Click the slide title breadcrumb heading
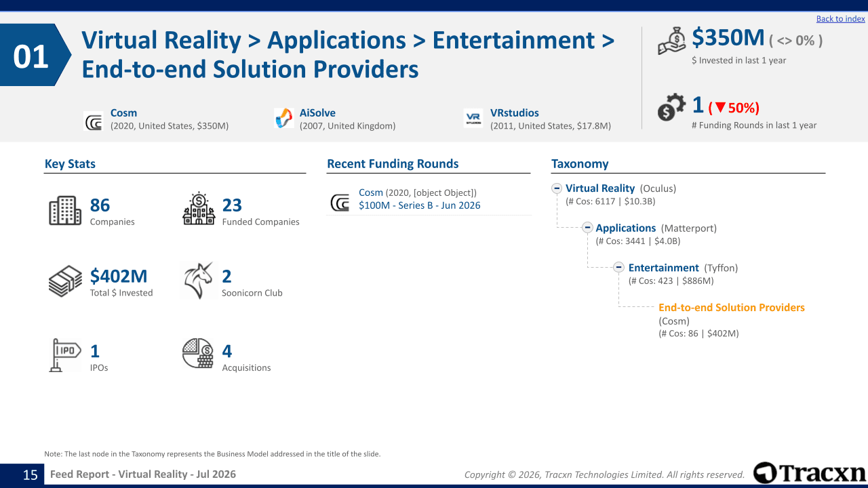The height and width of the screenshot is (488, 868). [348, 55]
